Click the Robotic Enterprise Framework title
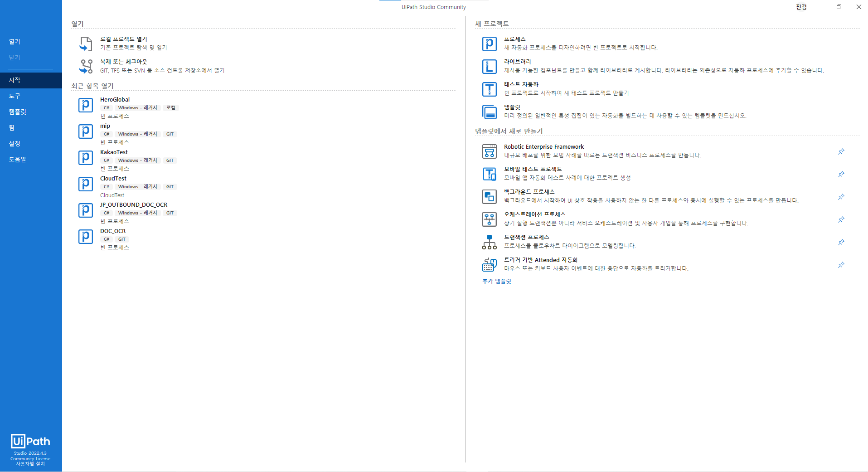The height and width of the screenshot is (472, 868). 544,147
